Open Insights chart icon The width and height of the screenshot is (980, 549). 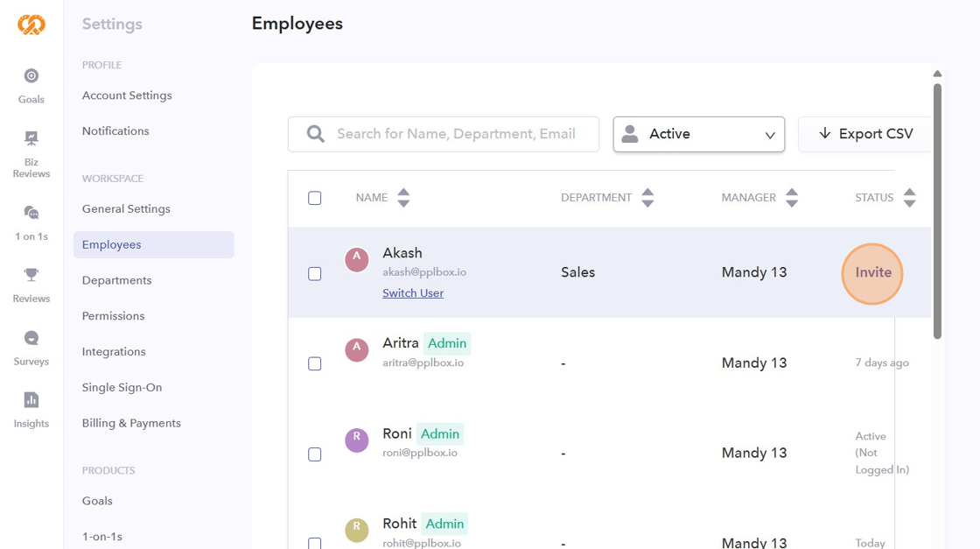tap(31, 400)
